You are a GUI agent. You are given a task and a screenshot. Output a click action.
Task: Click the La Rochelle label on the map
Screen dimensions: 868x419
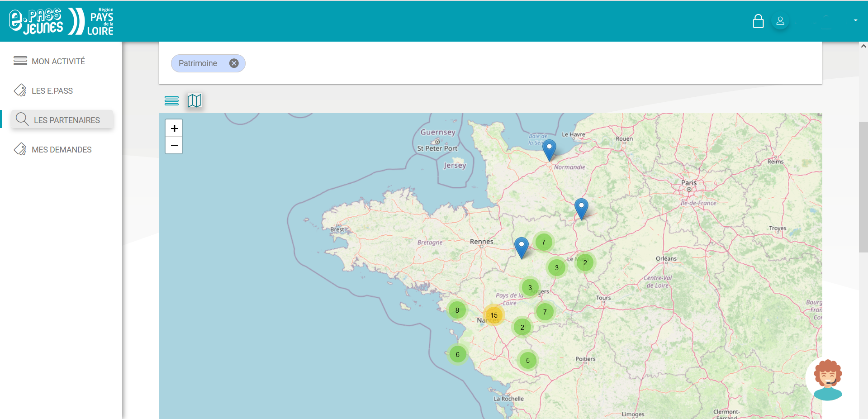tap(508, 399)
